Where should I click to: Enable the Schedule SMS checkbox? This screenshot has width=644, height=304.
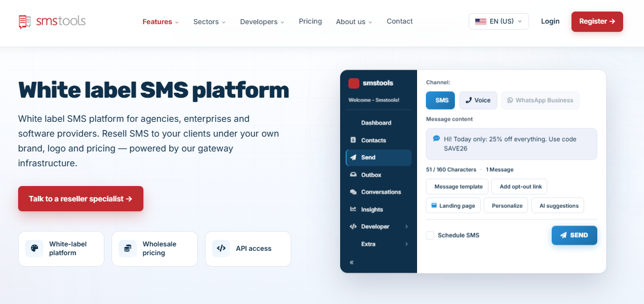point(430,235)
